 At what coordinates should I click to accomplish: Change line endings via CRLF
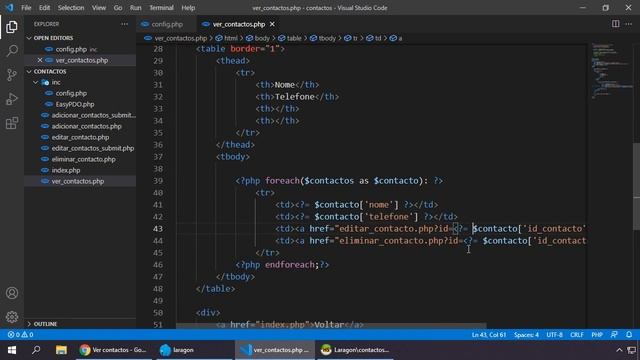click(x=576, y=335)
